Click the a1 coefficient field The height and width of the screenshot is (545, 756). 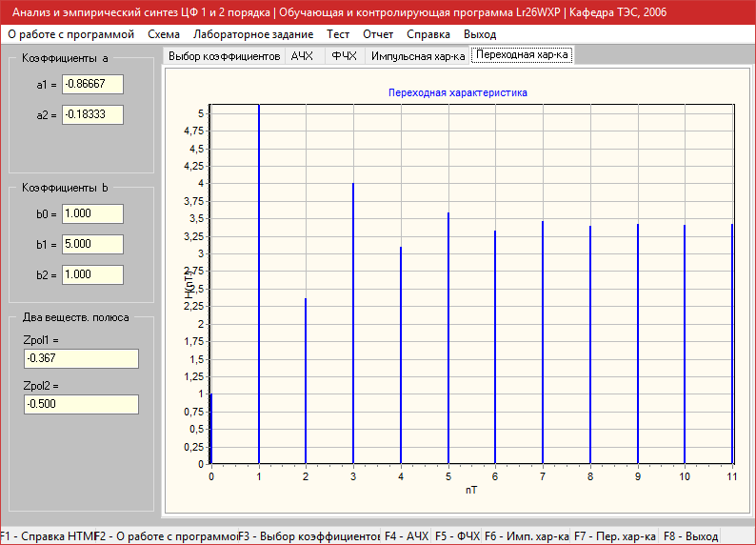click(92, 85)
